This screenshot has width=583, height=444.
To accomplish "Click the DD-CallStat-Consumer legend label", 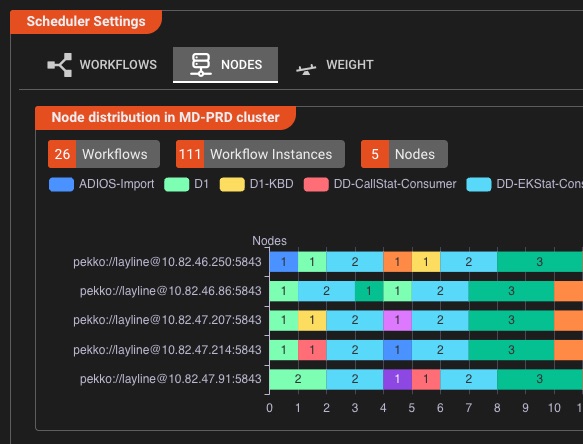I will 395,184.
